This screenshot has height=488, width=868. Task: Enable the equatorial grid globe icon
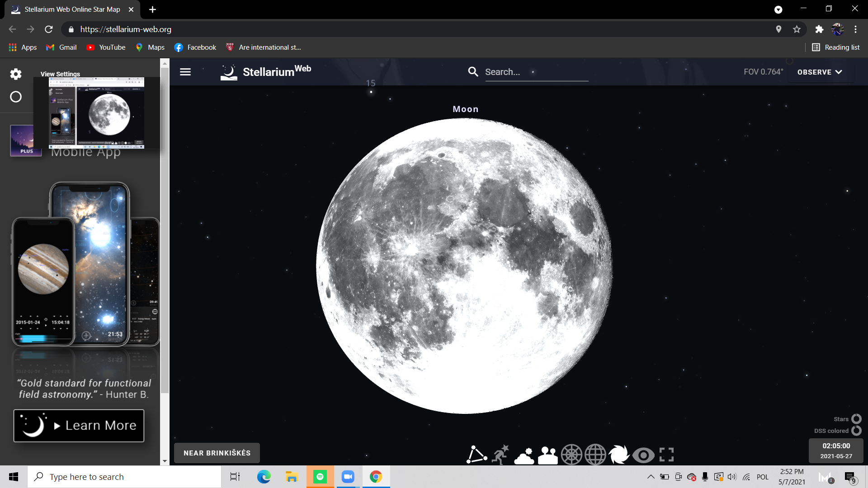pyautogui.click(x=595, y=455)
